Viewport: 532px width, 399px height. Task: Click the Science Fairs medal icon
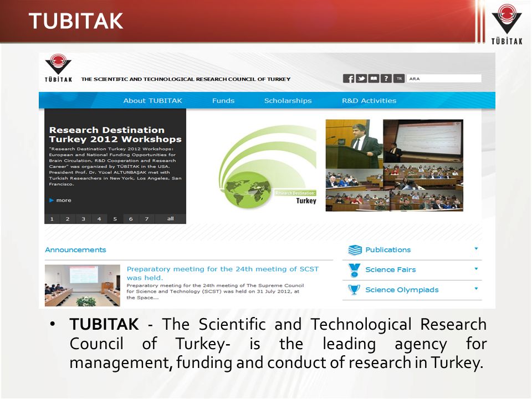coord(354,270)
